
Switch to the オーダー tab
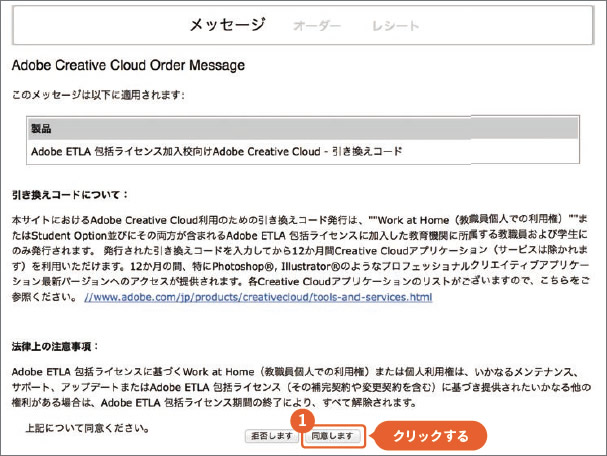tap(317, 26)
